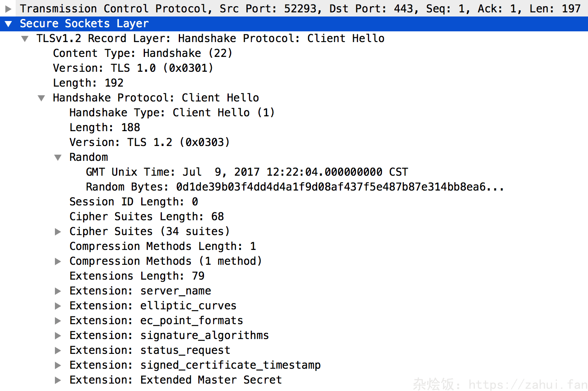
Task: Expand the signature_algorithms extension
Action: (58, 336)
